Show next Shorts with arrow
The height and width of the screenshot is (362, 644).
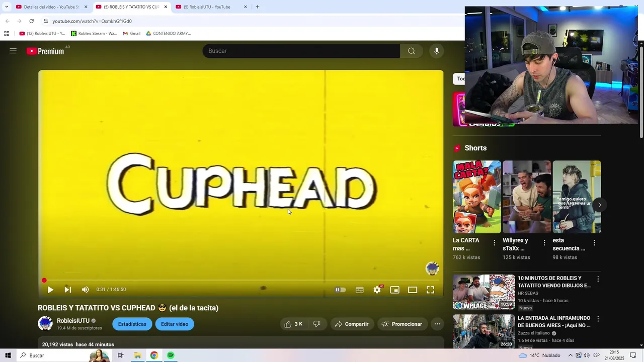599,205
